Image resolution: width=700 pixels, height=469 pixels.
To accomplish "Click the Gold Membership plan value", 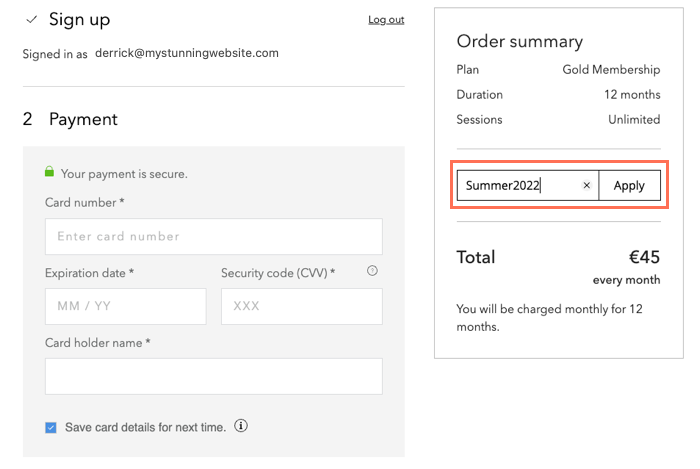I will (611, 70).
